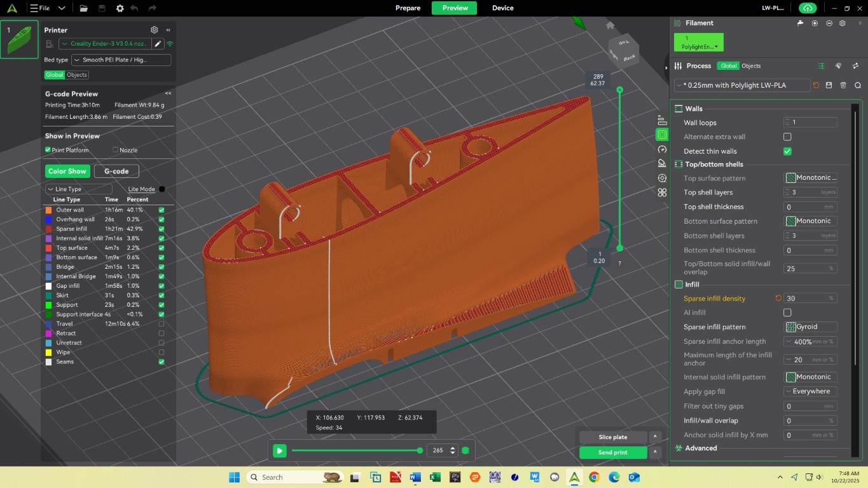Enable the Travel line type visibility
This screenshot has width=868, height=488.
(162, 324)
